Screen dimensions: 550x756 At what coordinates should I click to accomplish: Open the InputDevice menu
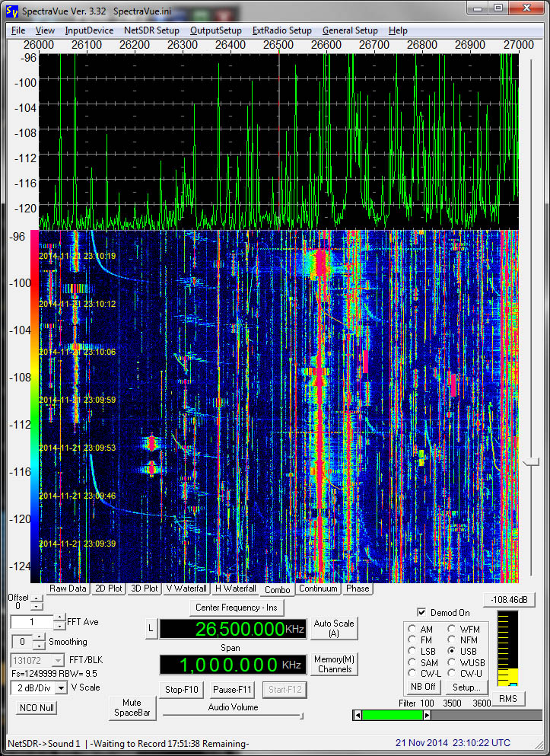(x=89, y=30)
